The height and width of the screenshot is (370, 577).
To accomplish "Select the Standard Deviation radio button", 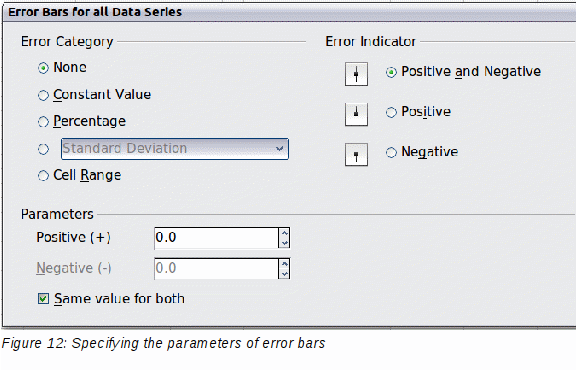I will click(43, 149).
